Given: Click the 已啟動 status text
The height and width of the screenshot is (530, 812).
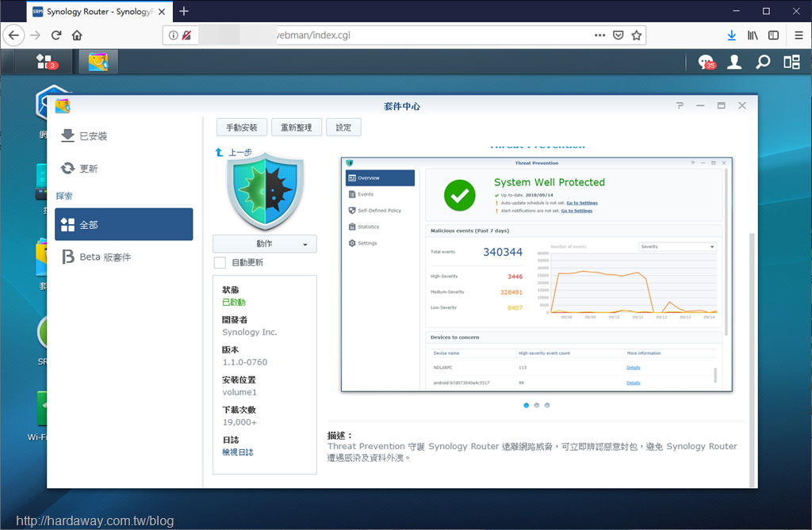Looking at the screenshot, I should [234, 303].
